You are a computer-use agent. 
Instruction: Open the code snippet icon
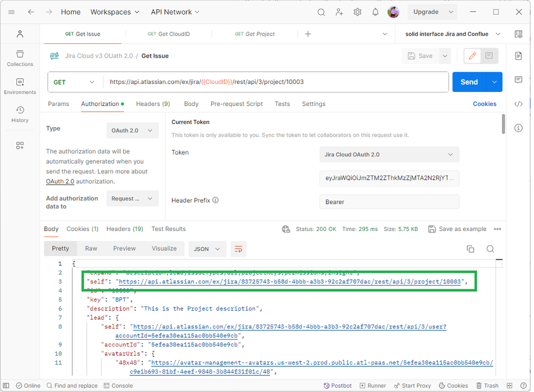click(x=518, y=104)
